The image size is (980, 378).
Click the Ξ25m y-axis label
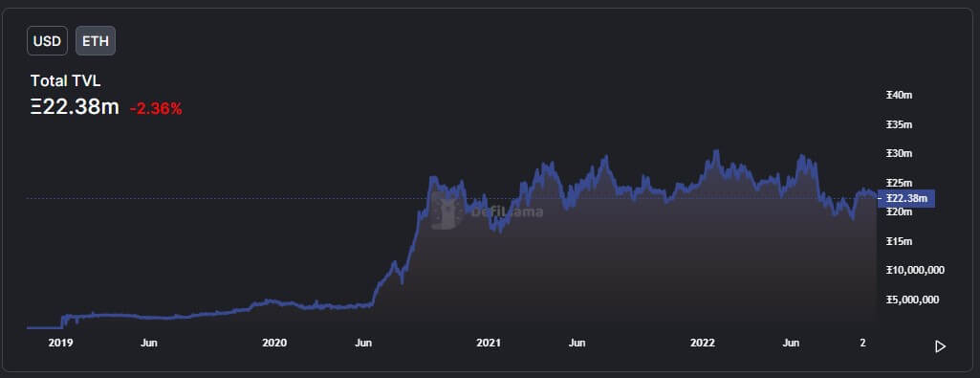click(900, 183)
